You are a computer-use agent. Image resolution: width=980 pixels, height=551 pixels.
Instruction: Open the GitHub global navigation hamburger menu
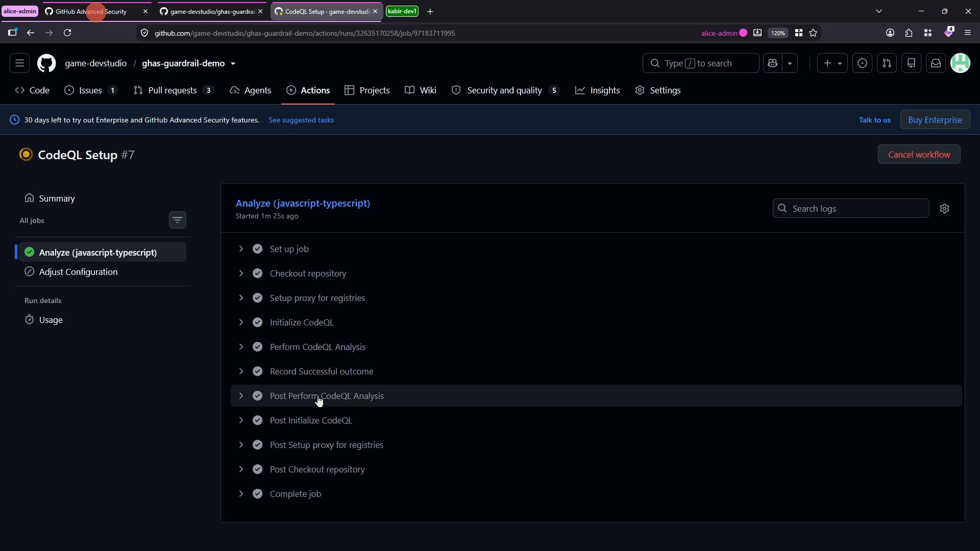[19, 63]
